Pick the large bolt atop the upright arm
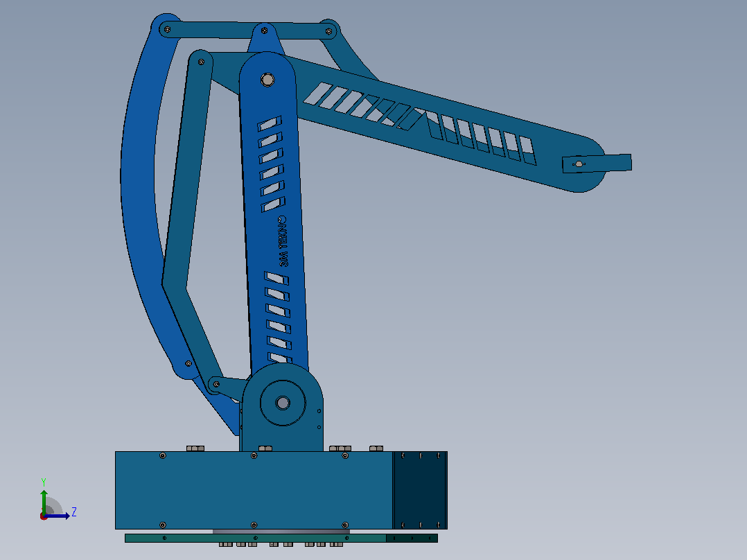The width and height of the screenshot is (747, 560). pos(267,80)
